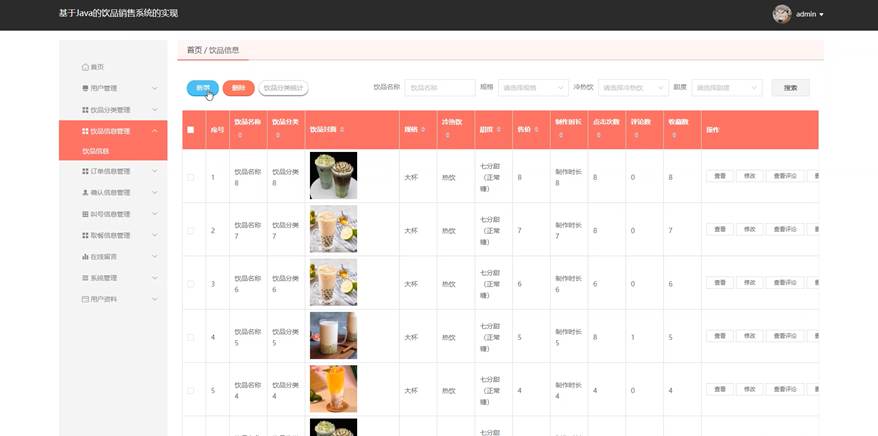Click 首页 in the breadcrumb
Image resolution: width=878 pixels, height=436 pixels.
(x=194, y=50)
